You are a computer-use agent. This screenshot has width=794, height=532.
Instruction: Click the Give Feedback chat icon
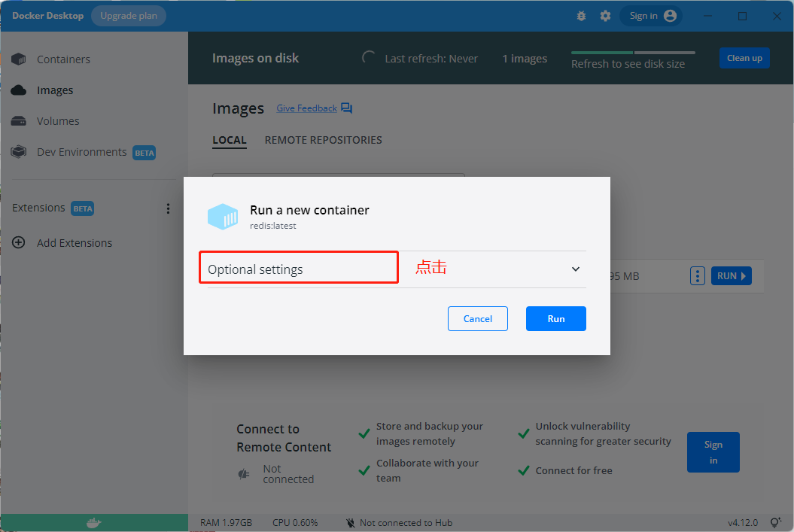[346, 108]
